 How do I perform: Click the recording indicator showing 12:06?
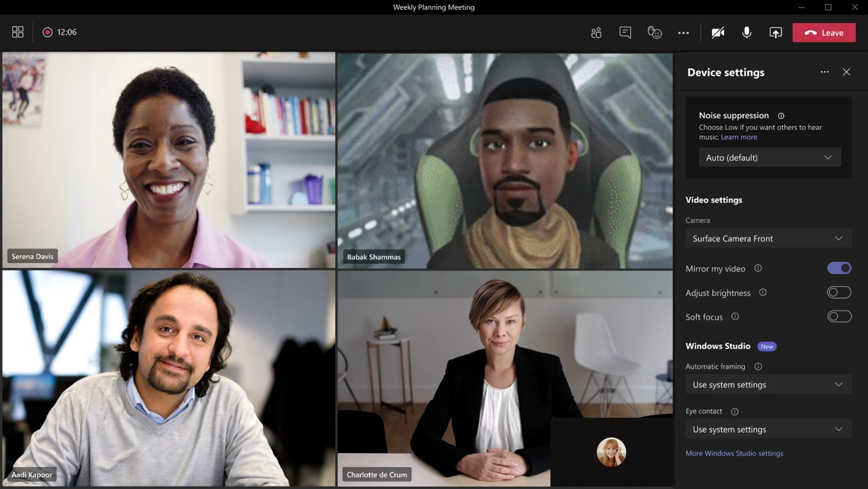(60, 32)
